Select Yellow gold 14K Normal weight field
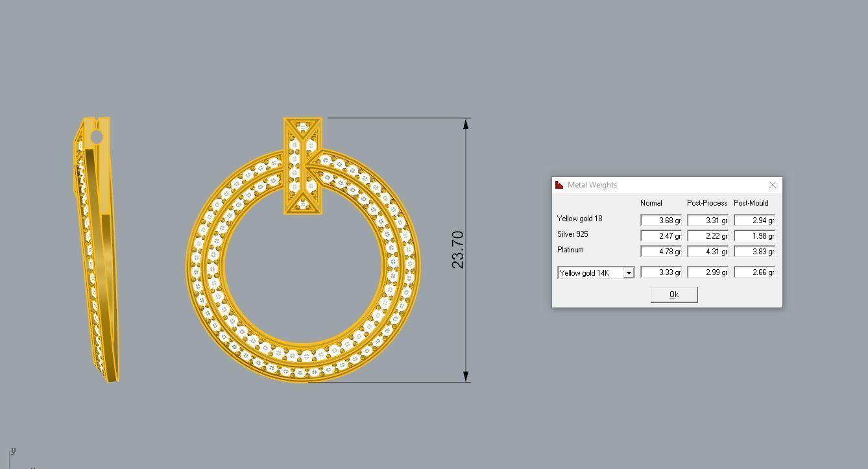868x469 pixels. pos(661,272)
